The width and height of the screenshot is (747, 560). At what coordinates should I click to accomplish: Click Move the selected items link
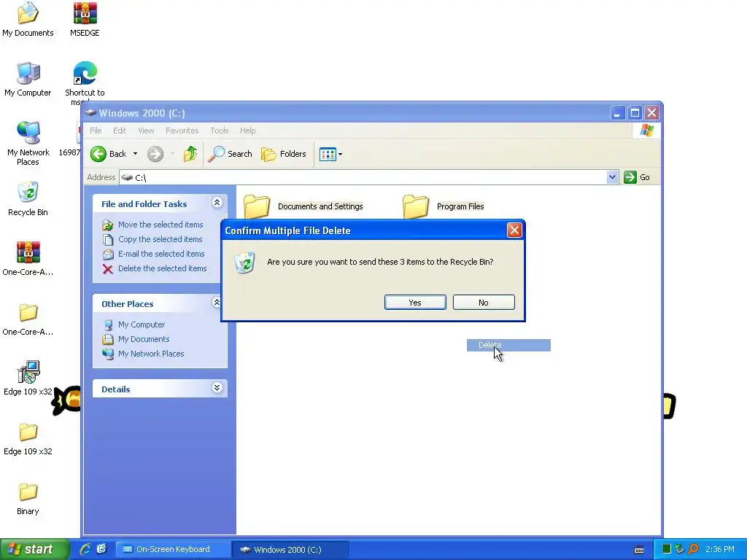pyautogui.click(x=160, y=225)
